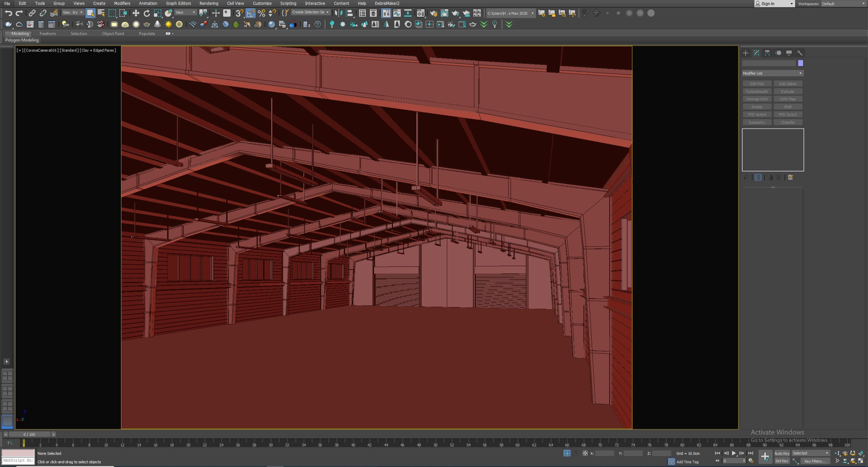Open the Create tab plus icon
This screenshot has width=868, height=467.
coord(746,53)
